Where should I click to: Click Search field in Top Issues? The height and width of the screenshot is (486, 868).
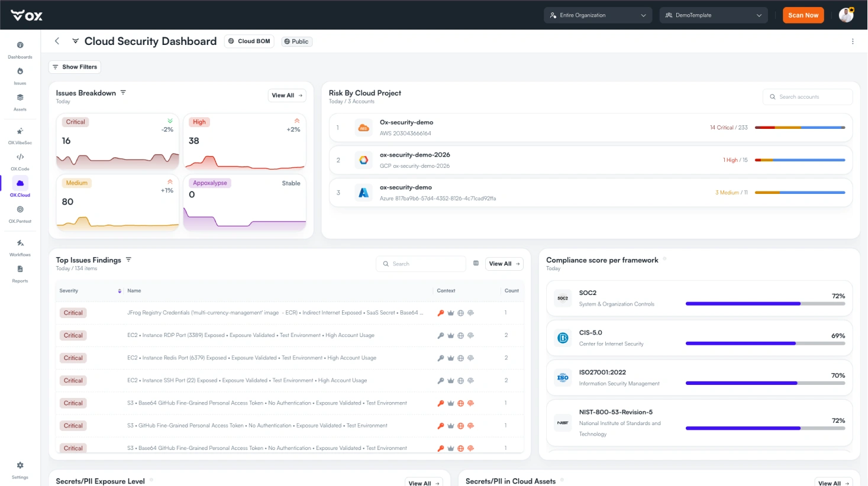coord(421,264)
